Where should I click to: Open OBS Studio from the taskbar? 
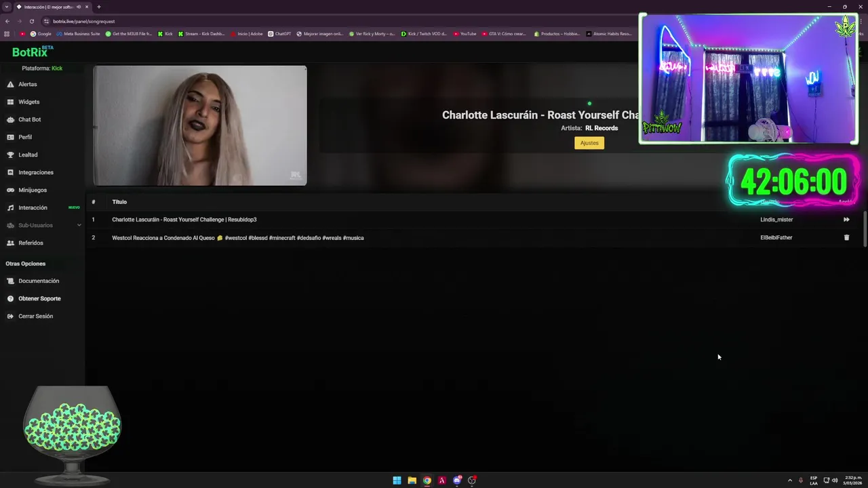472,481
